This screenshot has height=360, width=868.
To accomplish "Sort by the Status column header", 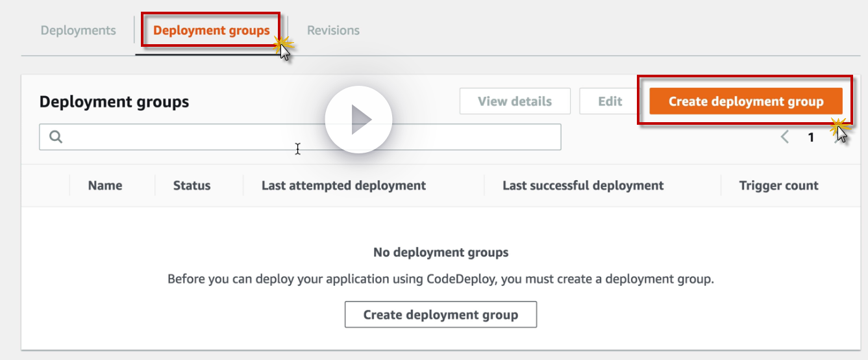I will [192, 185].
